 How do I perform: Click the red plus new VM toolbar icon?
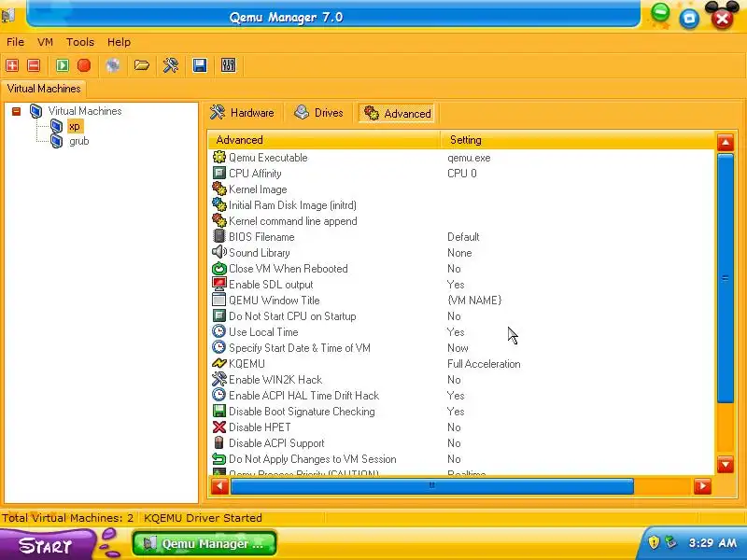pyautogui.click(x=12, y=65)
